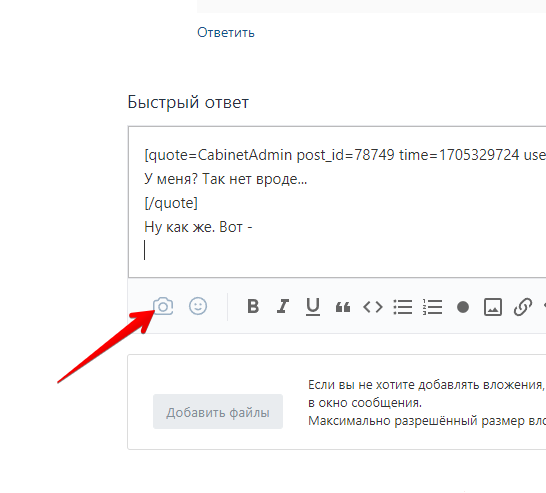
Task: Click the Ответить reply link
Action: click(226, 32)
